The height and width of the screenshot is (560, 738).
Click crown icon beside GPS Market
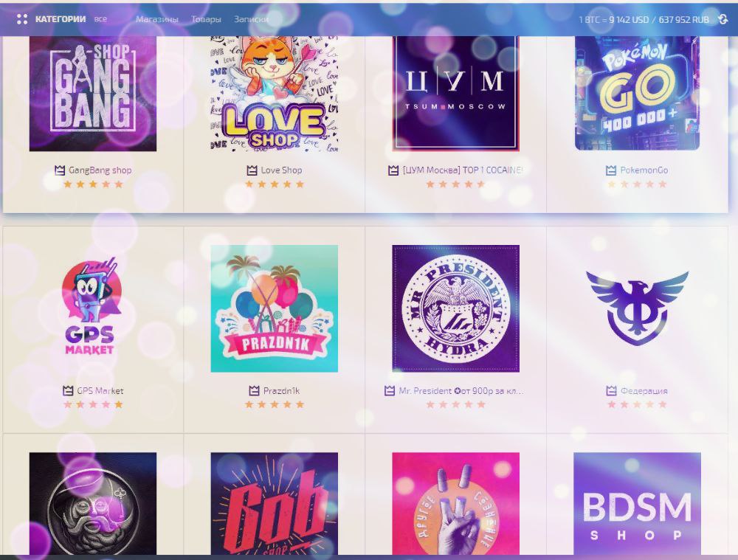tap(68, 390)
